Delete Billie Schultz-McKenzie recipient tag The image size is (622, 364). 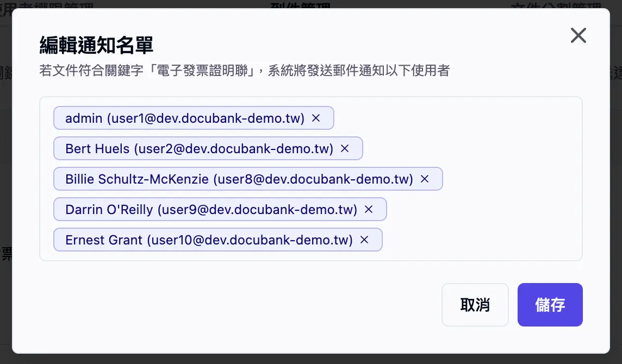pos(425,179)
